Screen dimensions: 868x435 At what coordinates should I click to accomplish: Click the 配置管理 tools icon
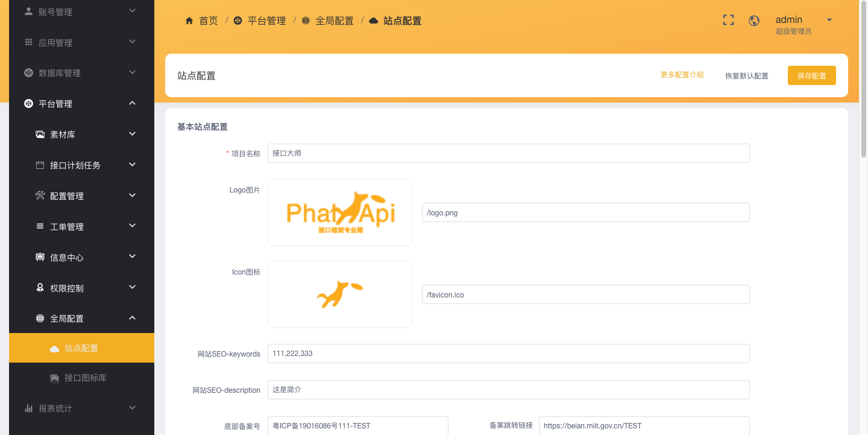click(x=40, y=195)
